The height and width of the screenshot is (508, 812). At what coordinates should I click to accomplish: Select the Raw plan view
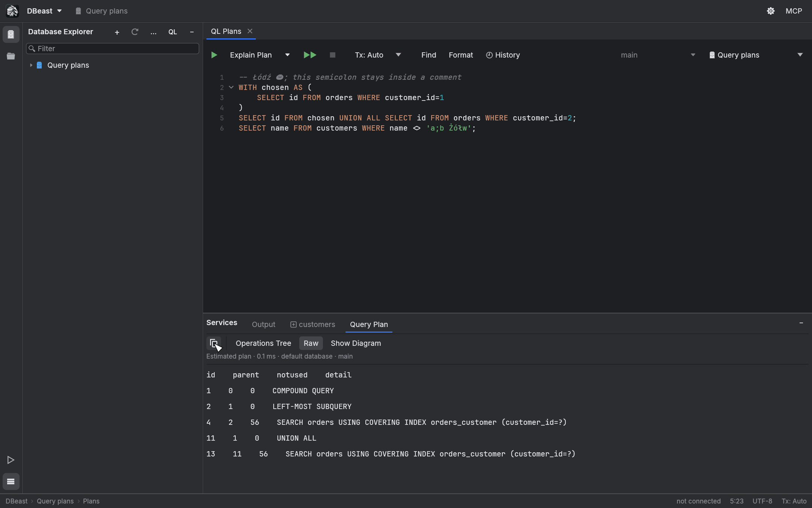[x=311, y=343]
